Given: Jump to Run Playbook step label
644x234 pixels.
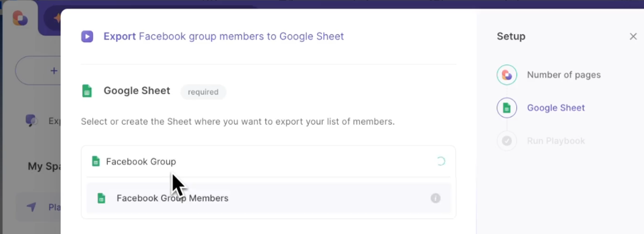Looking at the screenshot, I should (556, 141).
